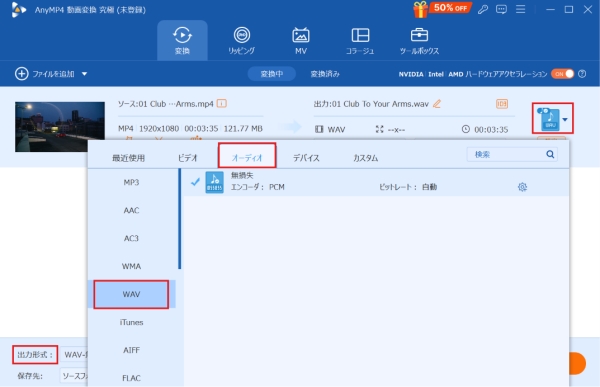
Task: Click the output resolution --x-- icon
Action: [379, 129]
